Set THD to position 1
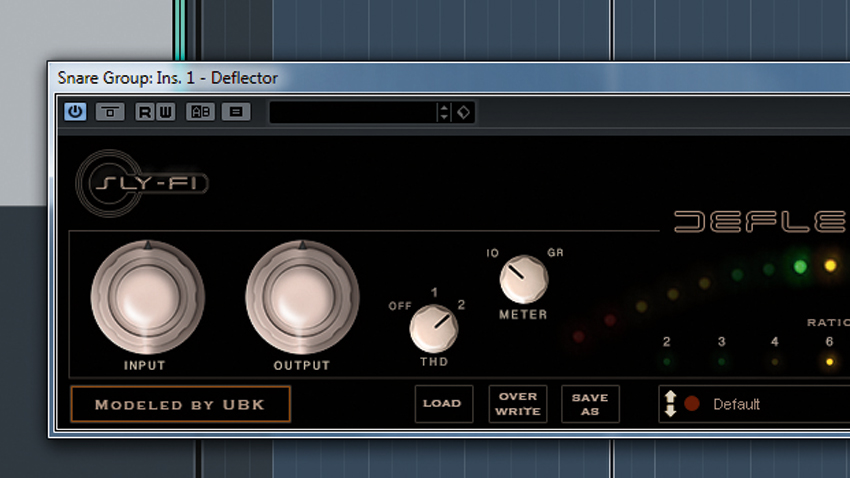Viewport: 850px width, 478px height. pyautogui.click(x=434, y=293)
